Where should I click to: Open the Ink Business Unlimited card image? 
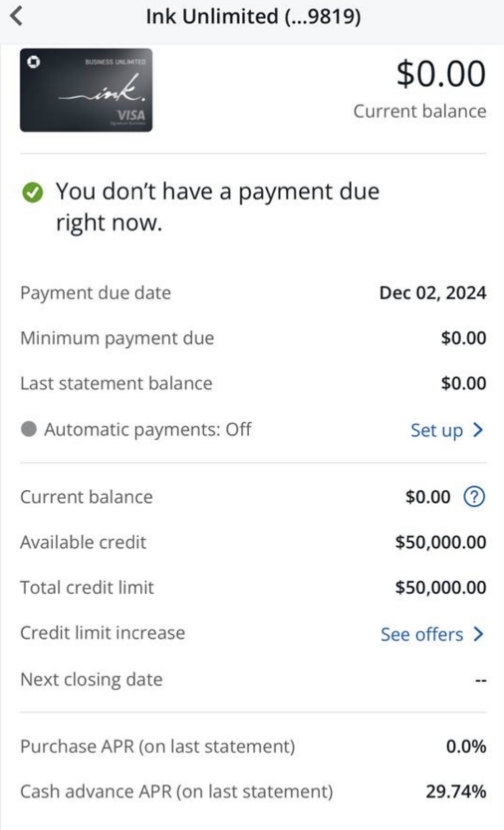pyautogui.click(x=86, y=90)
